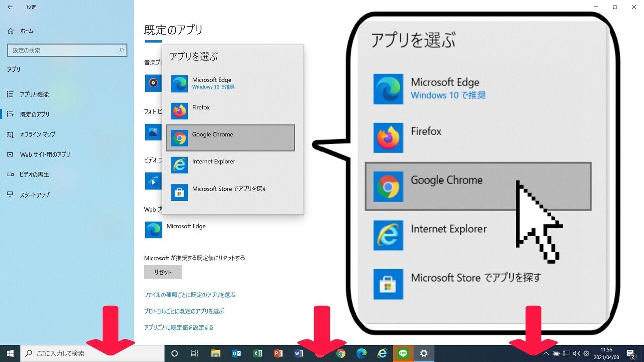Choose Internet Explorer in the popup, not the callout
This screenshot has width=644, height=362.
point(230,165)
